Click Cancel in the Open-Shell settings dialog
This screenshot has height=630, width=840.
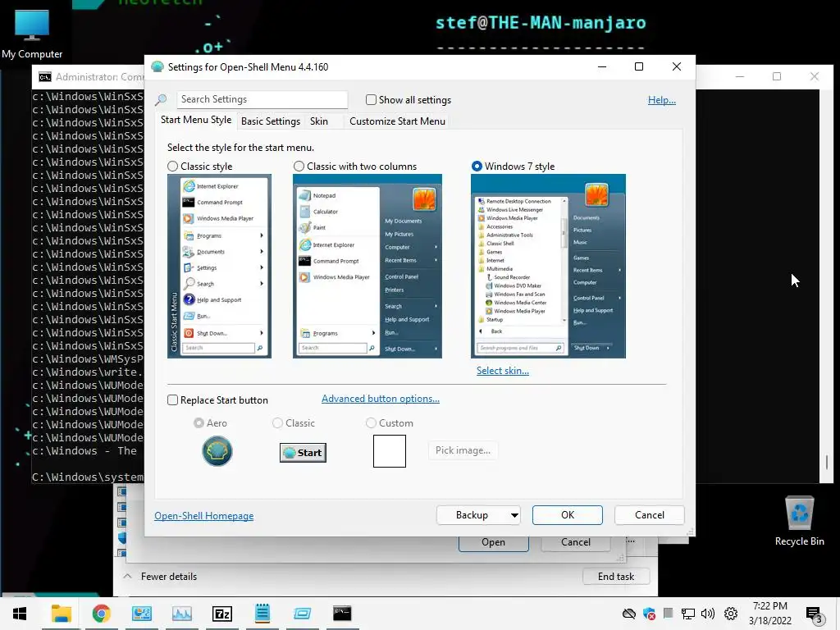pyautogui.click(x=650, y=515)
